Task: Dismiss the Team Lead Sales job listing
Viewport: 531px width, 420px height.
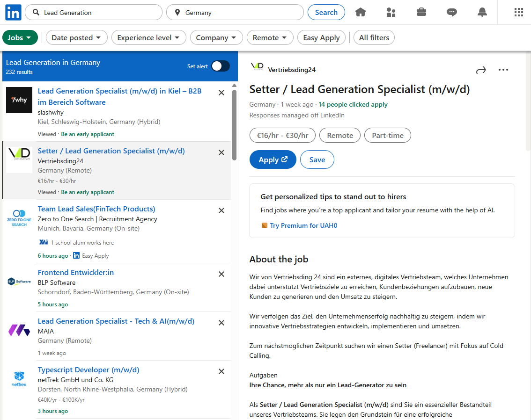Action: click(x=221, y=210)
